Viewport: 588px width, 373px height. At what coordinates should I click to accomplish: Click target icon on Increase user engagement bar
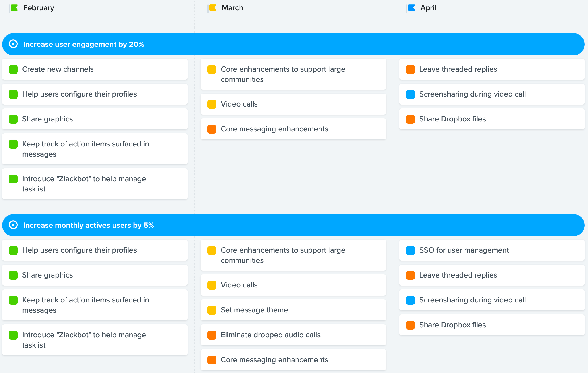[x=13, y=44]
